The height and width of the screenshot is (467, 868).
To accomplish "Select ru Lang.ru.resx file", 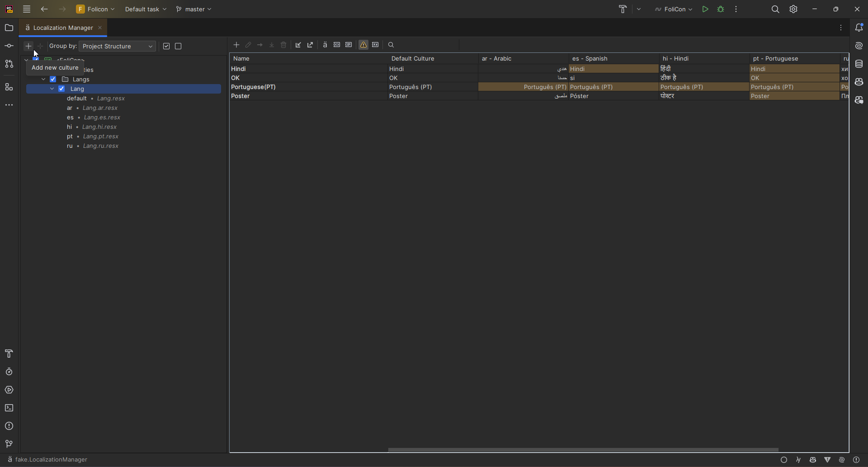I will [x=93, y=146].
